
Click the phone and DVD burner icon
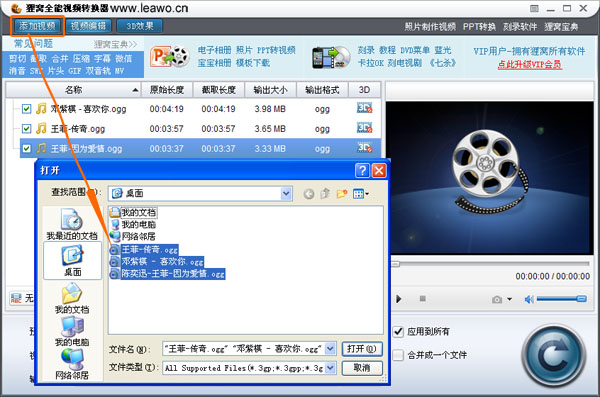click(331, 57)
